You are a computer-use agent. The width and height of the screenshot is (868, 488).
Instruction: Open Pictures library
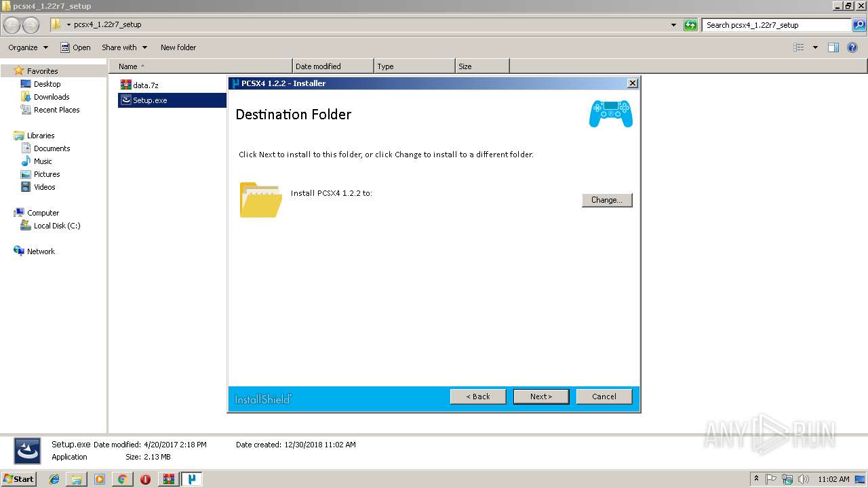pyautogui.click(x=47, y=174)
